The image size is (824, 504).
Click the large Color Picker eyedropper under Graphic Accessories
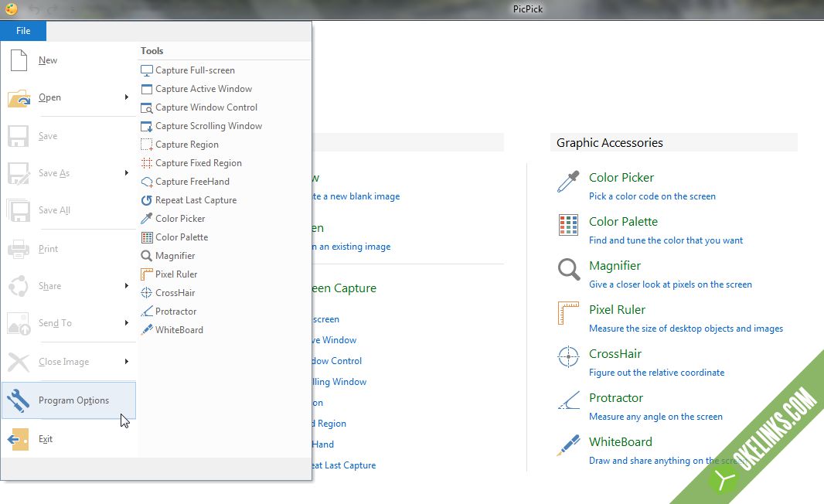[x=568, y=182]
